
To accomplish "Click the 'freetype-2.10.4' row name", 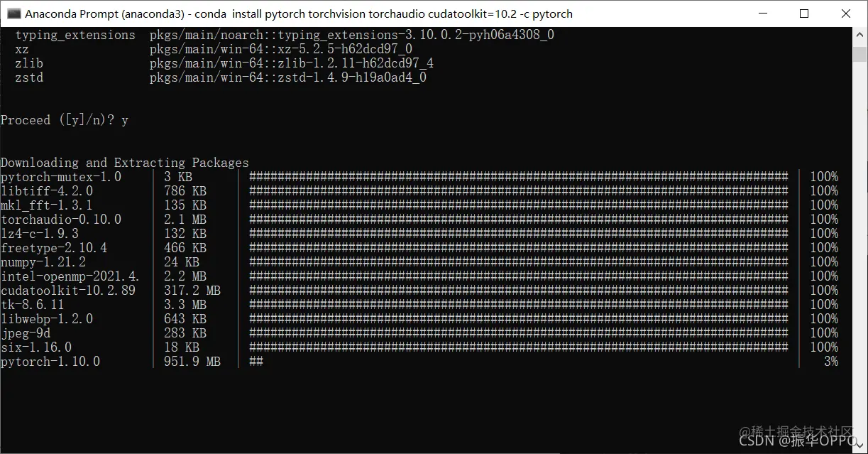I will [54, 248].
